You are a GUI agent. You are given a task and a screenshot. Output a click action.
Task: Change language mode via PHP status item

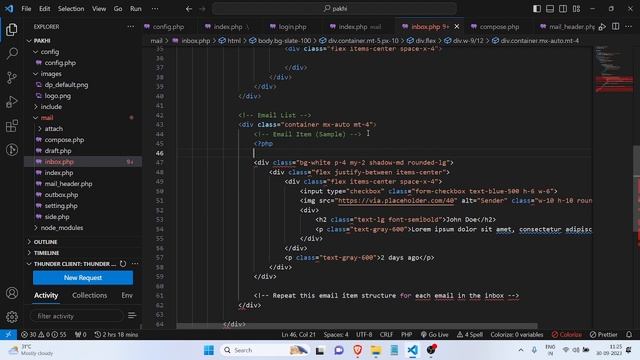(407, 334)
